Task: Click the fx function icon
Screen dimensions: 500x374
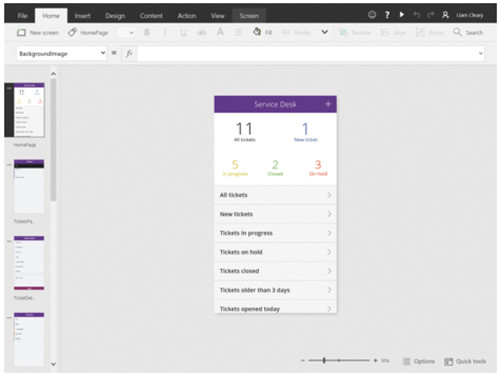Action: coord(129,53)
